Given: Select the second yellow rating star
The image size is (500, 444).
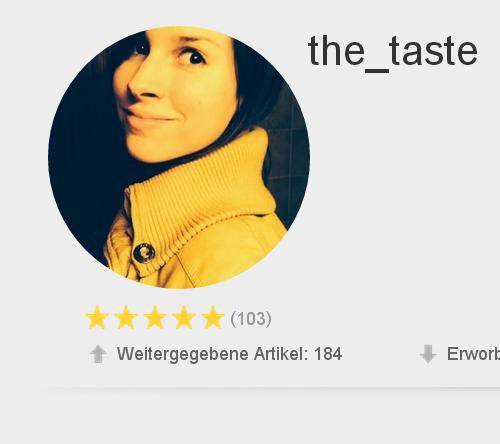Looking at the screenshot, I should tap(126, 318).
